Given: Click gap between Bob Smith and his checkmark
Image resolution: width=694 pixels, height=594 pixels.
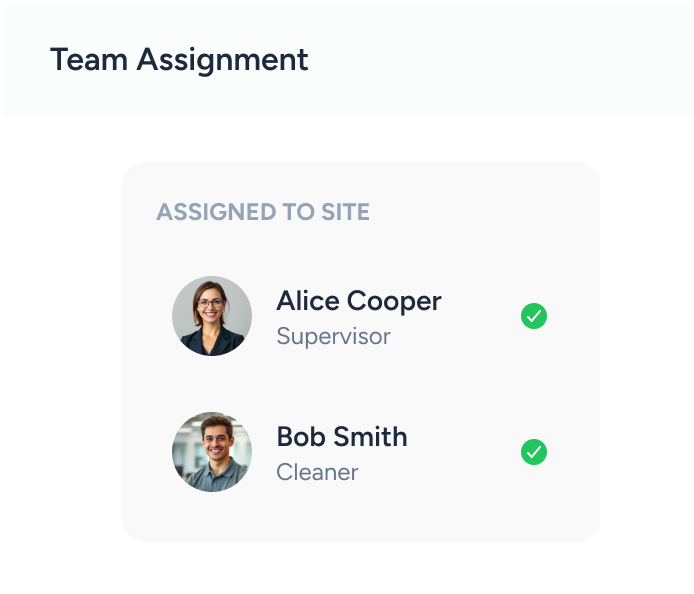Looking at the screenshot, I should click(465, 452).
